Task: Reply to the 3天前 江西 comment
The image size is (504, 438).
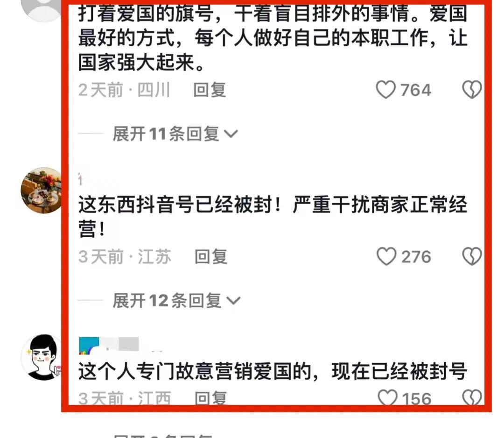Action: tap(211, 398)
